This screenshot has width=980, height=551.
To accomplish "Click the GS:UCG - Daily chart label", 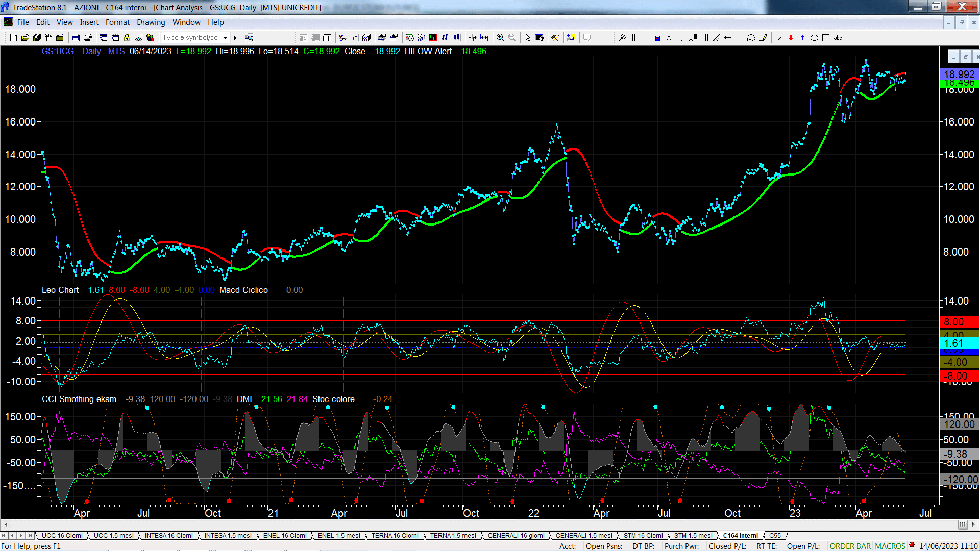I will coord(71,52).
